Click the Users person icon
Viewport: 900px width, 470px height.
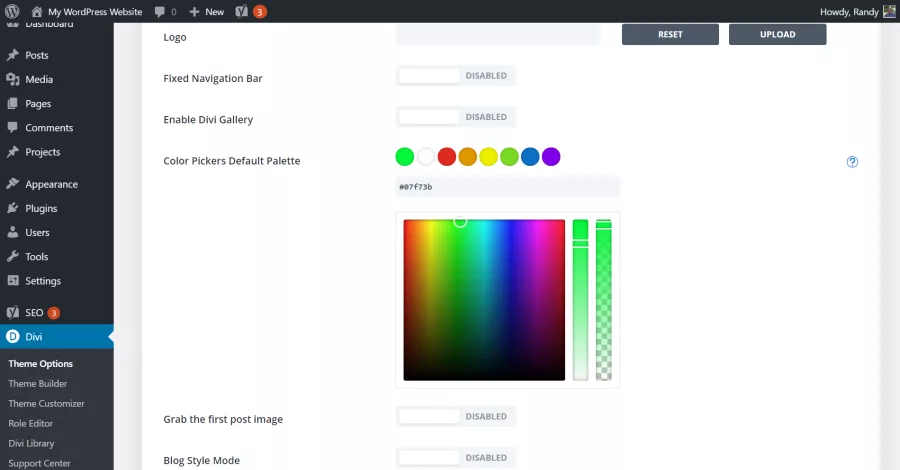13,232
